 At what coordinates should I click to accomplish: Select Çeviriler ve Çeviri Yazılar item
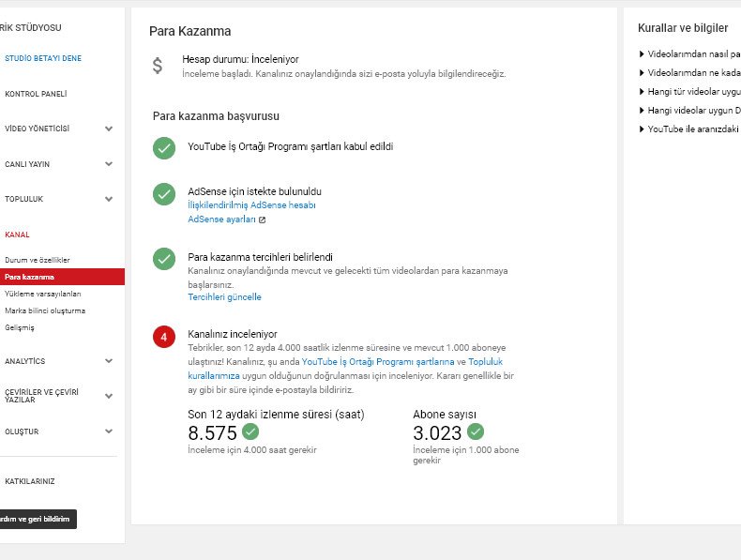(41, 396)
